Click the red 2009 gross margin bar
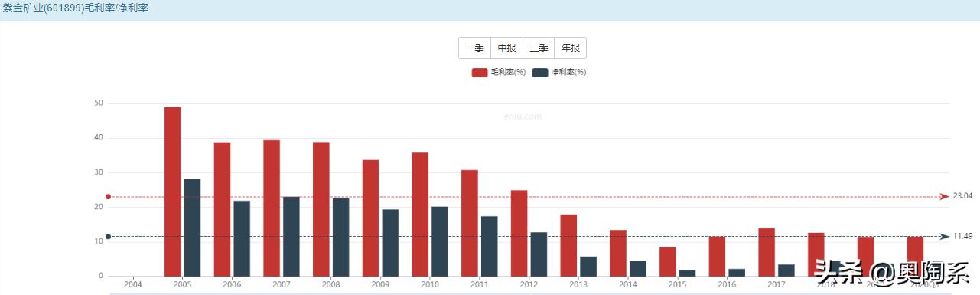The height and width of the screenshot is (295, 980). point(371,218)
